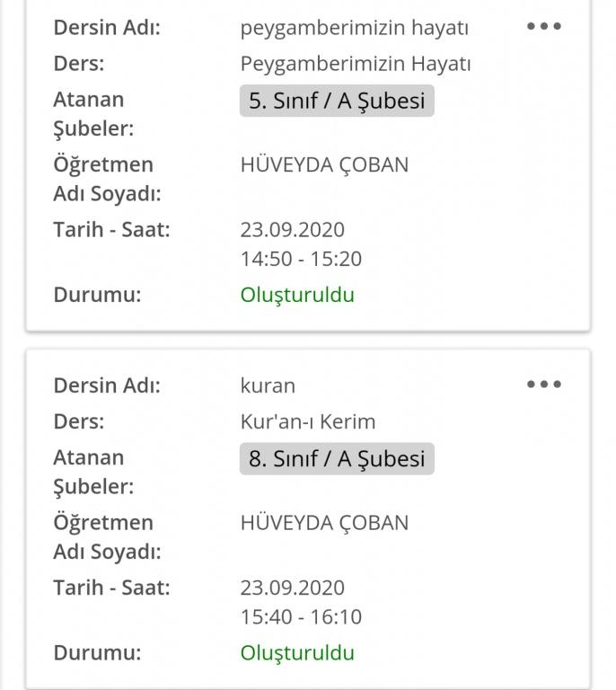
Task: Click the 14:50 - 15:20 time slot
Action: (x=301, y=259)
